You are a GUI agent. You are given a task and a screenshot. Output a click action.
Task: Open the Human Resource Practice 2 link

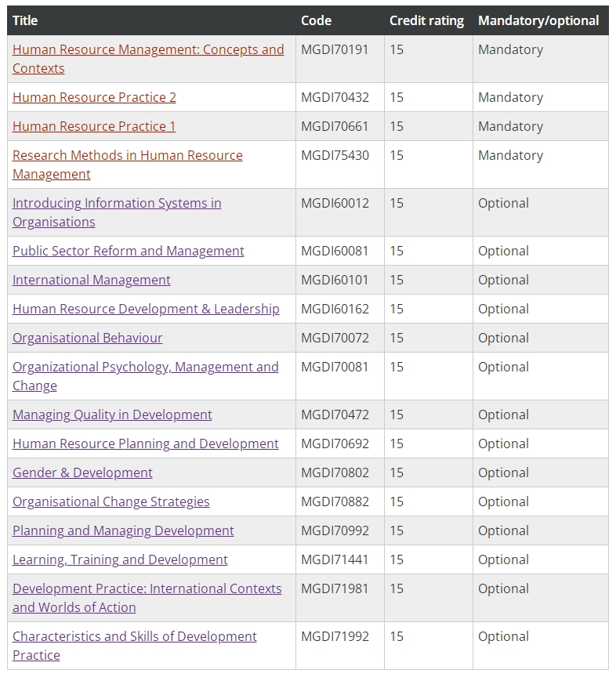[x=94, y=98]
